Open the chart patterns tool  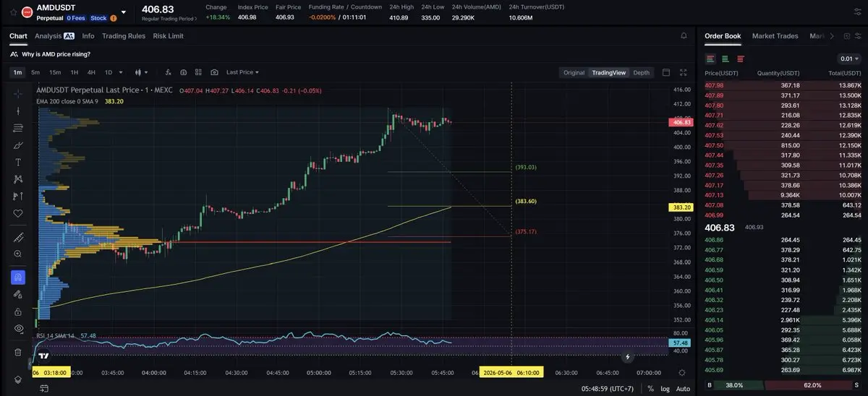click(x=18, y=179)
